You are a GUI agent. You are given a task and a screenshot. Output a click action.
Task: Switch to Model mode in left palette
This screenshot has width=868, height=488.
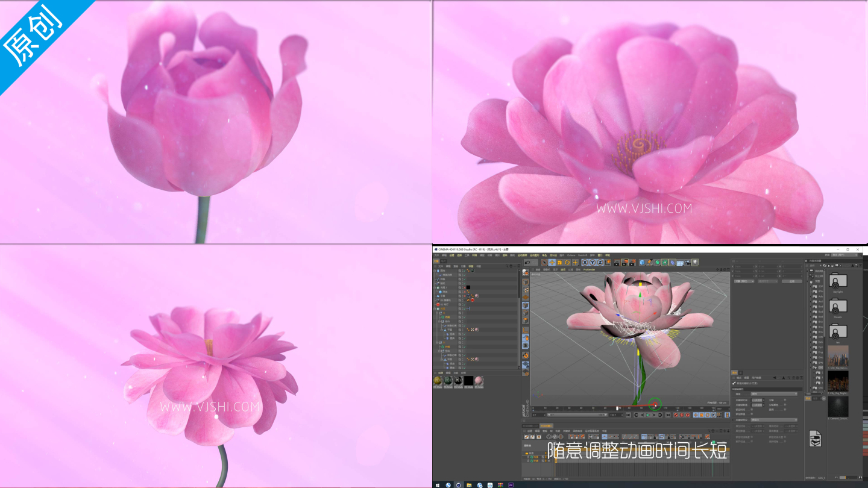526,282
